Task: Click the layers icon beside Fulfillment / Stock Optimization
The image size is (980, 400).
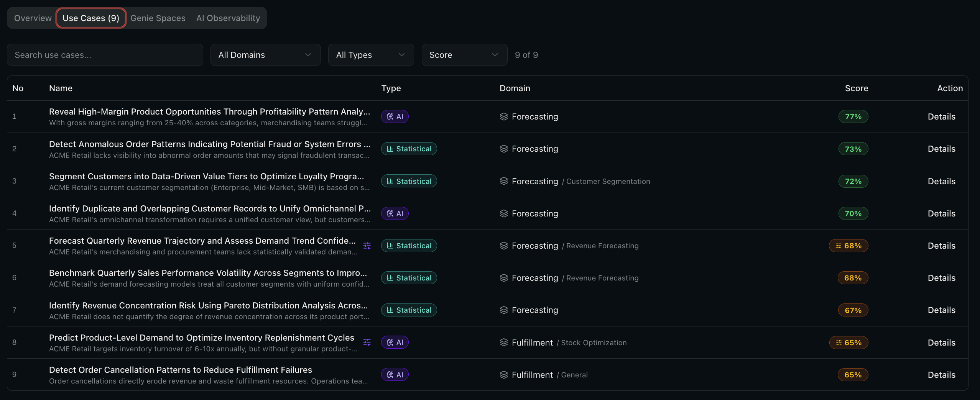Action: 504,342
